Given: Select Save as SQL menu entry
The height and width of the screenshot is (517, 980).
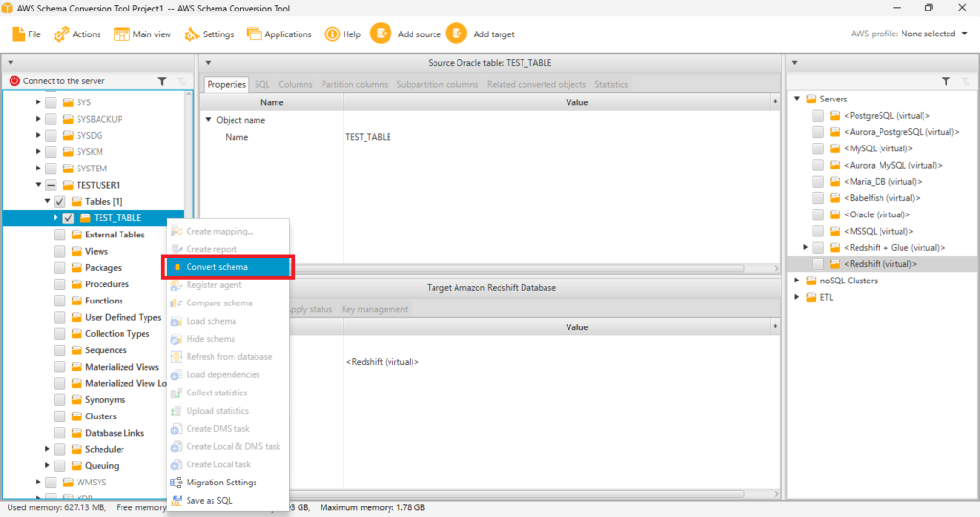Looking at the screenshot, I should [209, 500].
